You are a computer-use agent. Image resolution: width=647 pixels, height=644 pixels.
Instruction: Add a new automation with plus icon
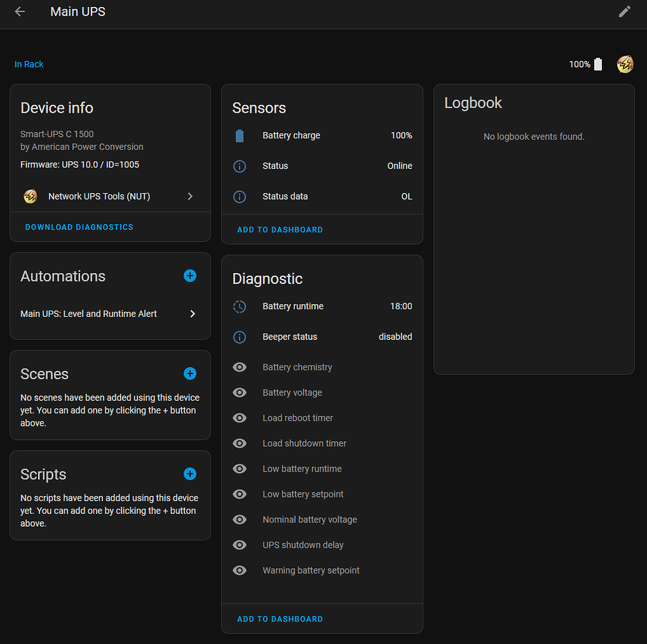[x=189, y=276]
